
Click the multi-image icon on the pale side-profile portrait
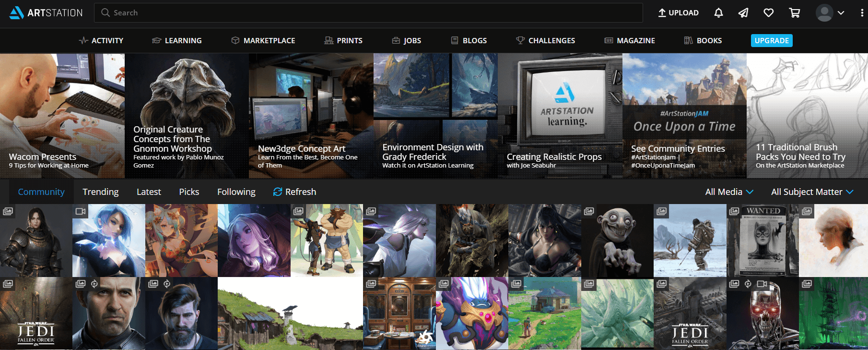click(x=807, y=211)
